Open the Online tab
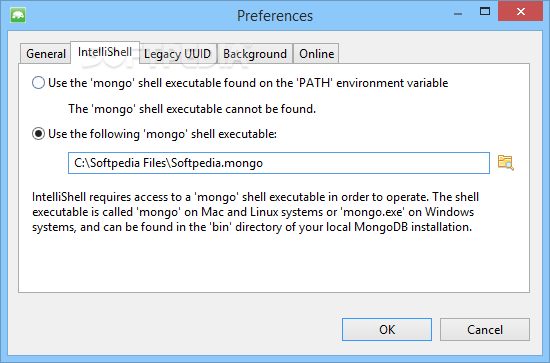 (316, 54)
